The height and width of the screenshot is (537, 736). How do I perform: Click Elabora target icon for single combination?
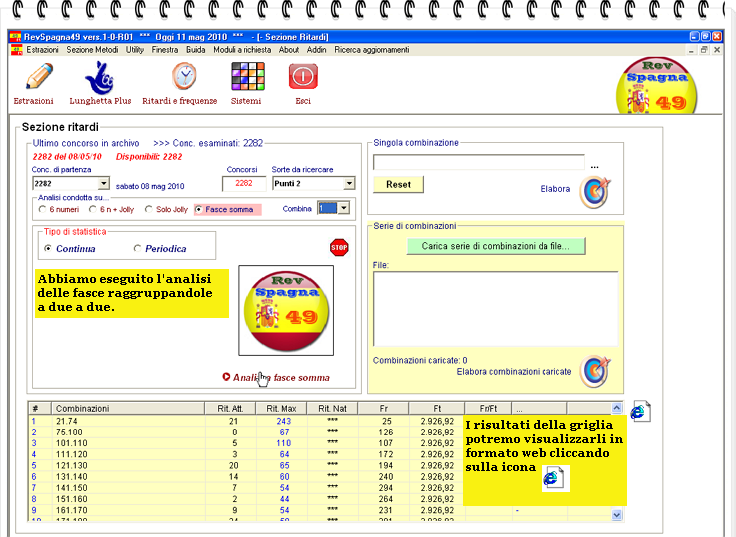tap(594, 190)
